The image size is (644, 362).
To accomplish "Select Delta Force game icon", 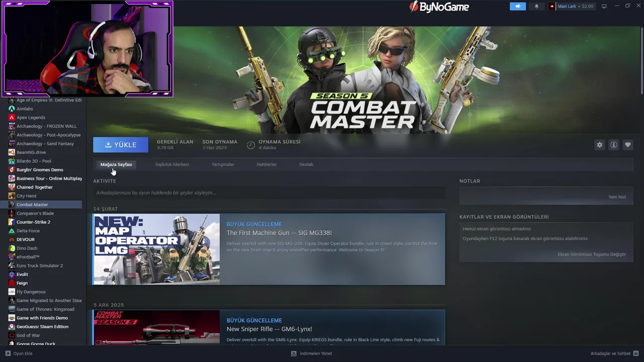I will (x=12, y=231).
